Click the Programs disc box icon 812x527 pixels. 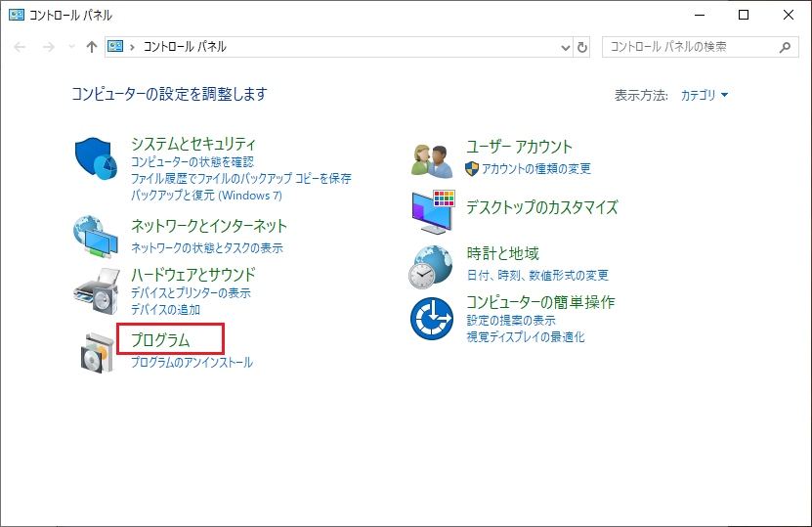pyautogui.click(x=97, y=353)
